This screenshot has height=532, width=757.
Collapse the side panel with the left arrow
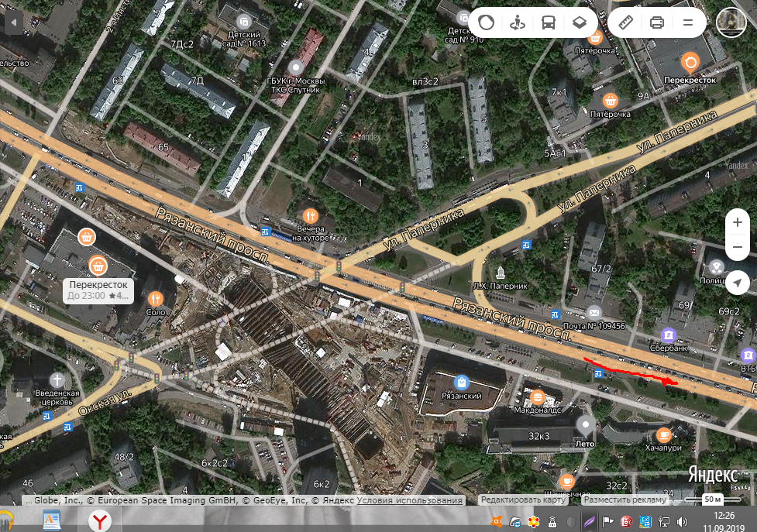(x=13, y=22)
